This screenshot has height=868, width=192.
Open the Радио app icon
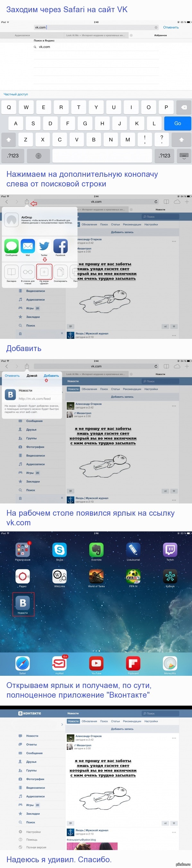[x=22, y=577]
